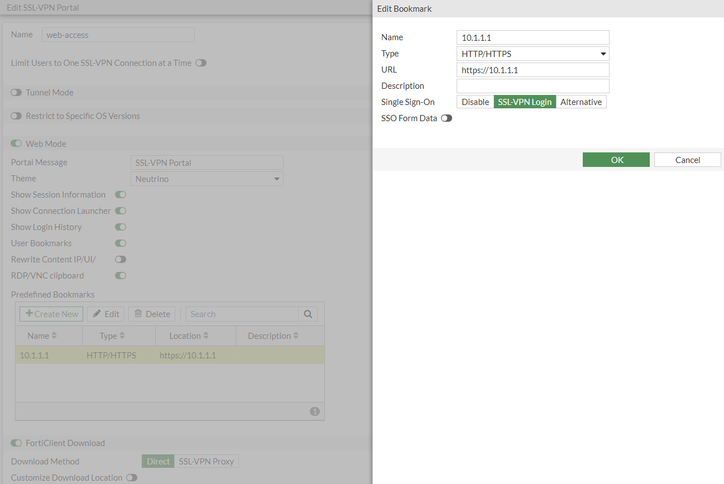
Task: Toggle Limit Users to One SSL-VPN Connection
Action: pyautogui.click(x=201, y=63)
